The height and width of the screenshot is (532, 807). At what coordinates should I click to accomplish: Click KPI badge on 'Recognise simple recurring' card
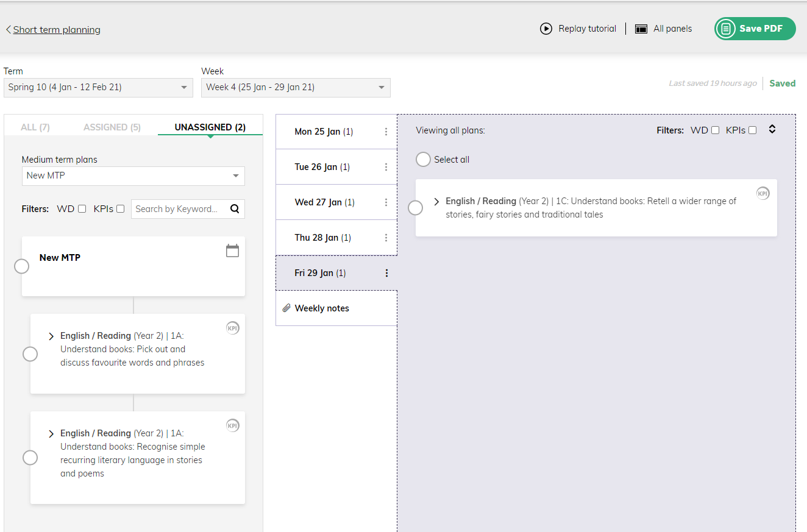click(233, 425)
